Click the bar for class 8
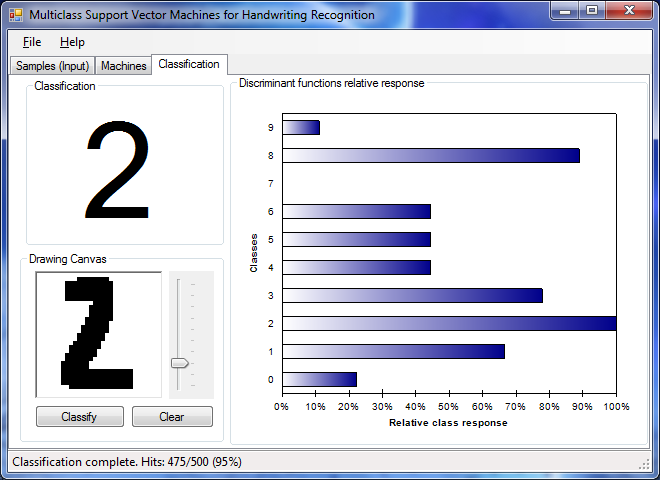 (431, 155)
